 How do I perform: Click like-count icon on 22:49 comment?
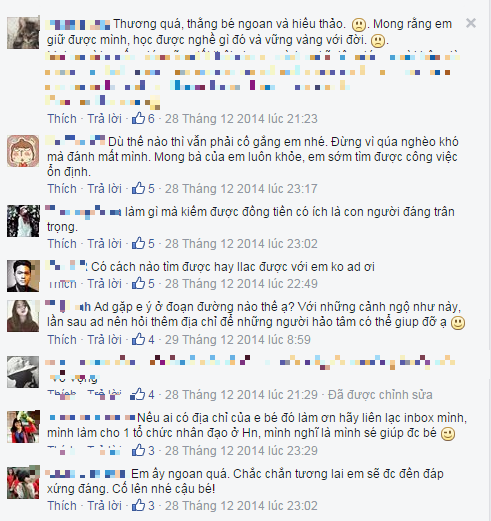[138, 283]
